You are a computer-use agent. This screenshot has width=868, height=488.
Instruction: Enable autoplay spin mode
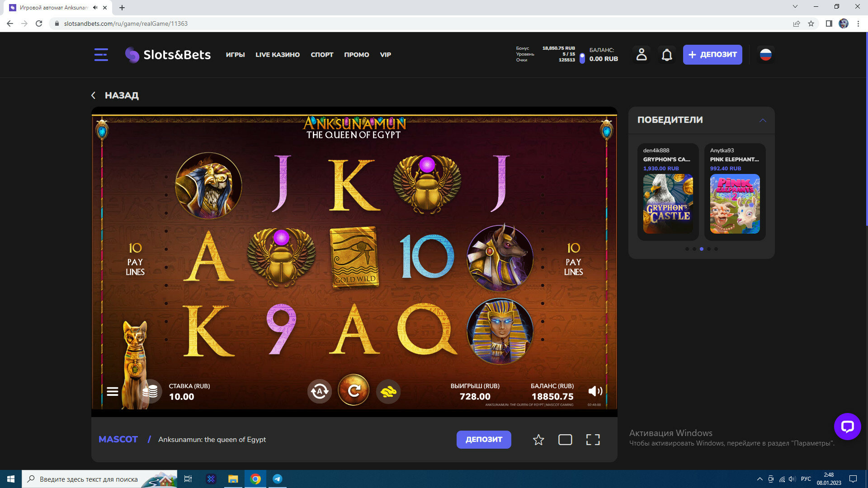(320, 391)
